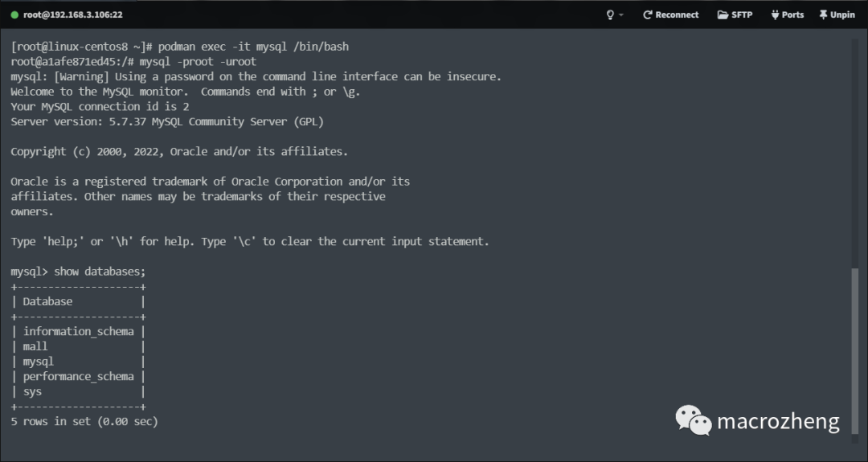Click the Ports plug icon
Screen dimensions: 868x462
coord(775,14)
